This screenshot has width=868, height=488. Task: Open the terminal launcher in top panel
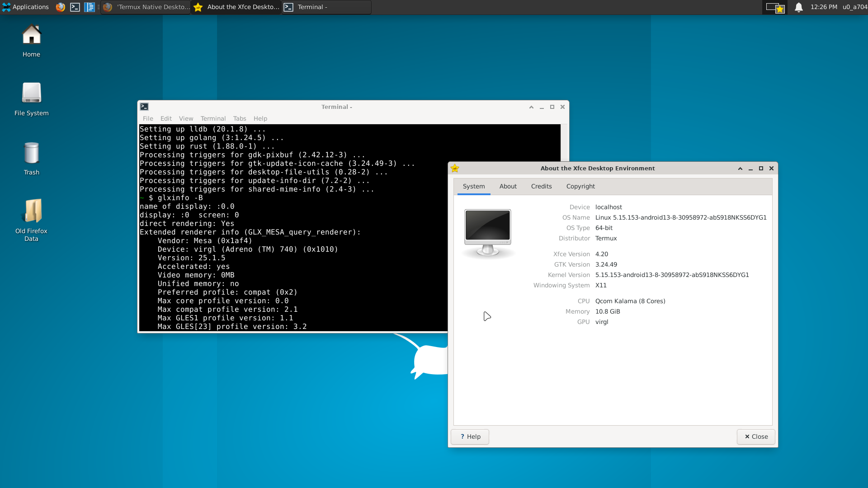pos(75,7)
